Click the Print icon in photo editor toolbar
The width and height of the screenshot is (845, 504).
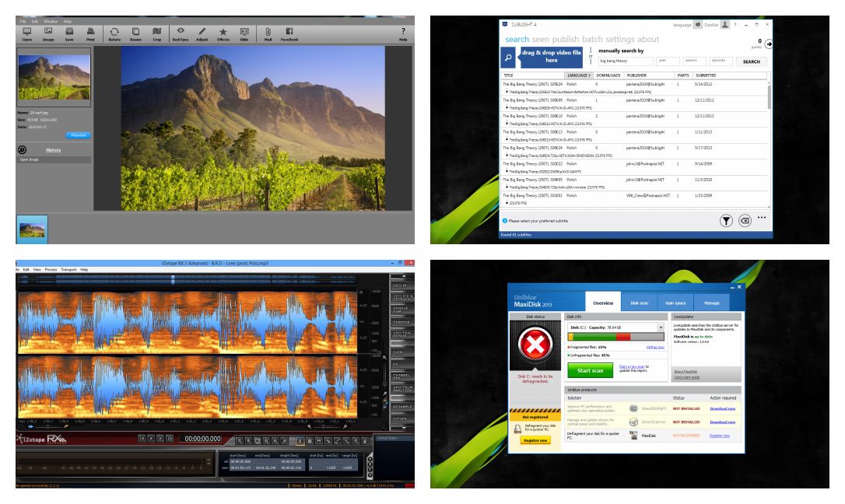[x=90, y=34]
